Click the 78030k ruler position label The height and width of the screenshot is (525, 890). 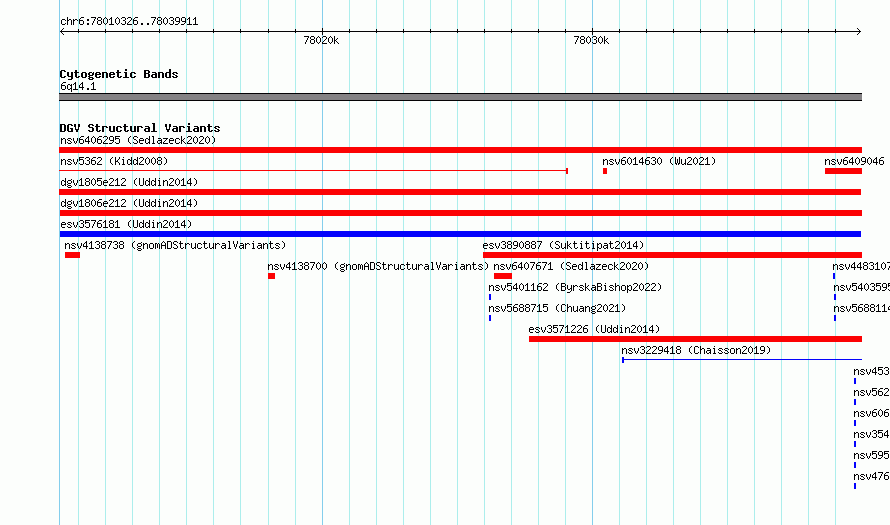(591, 40)
